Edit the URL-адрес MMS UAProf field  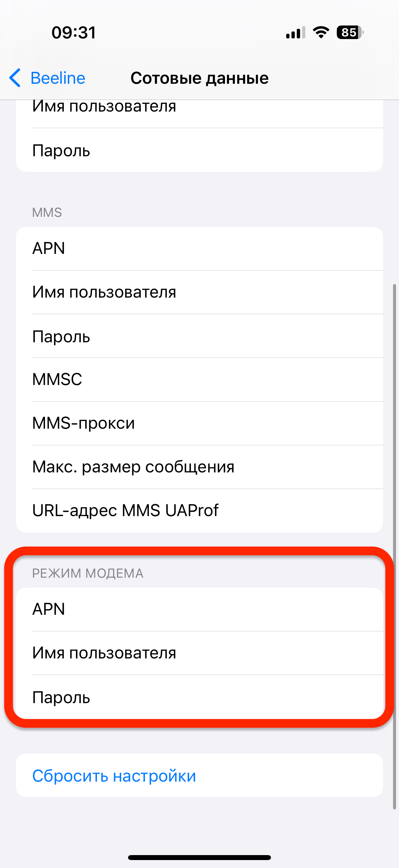(x=199, y=510)
